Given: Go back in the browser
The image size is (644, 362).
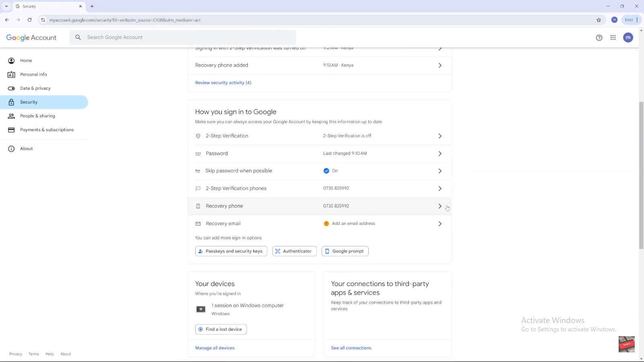Looking at the screenshot, I should pyautogui.click(x=7, y=20).
